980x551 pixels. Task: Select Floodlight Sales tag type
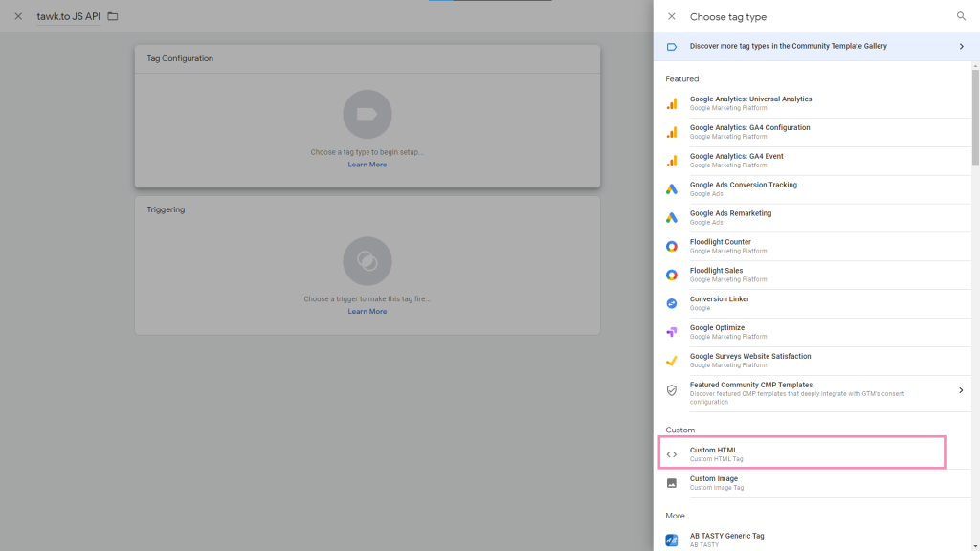[816, 275]
